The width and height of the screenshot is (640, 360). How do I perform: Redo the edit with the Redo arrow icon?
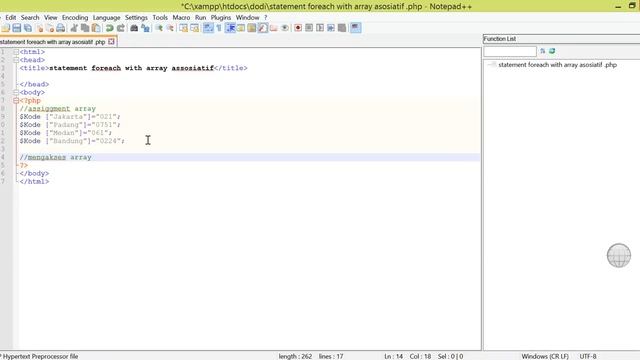click(x=120, y=28)
